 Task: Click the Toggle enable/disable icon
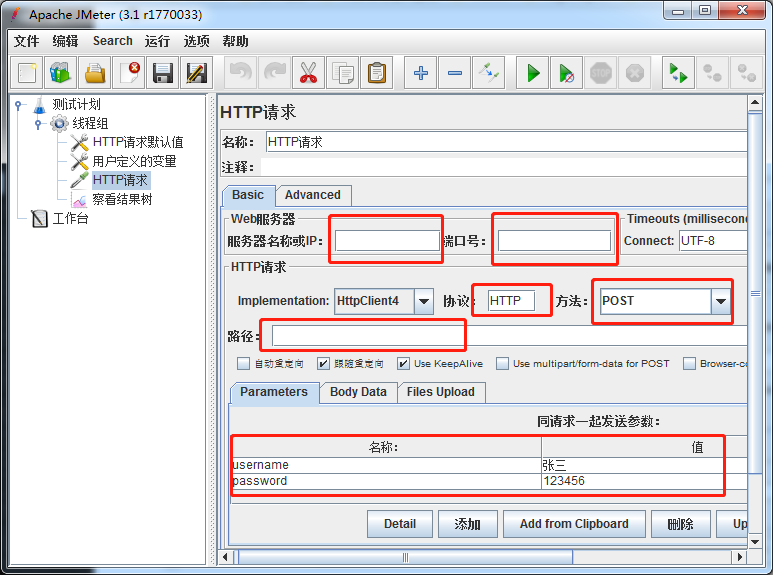pos(489,73)
